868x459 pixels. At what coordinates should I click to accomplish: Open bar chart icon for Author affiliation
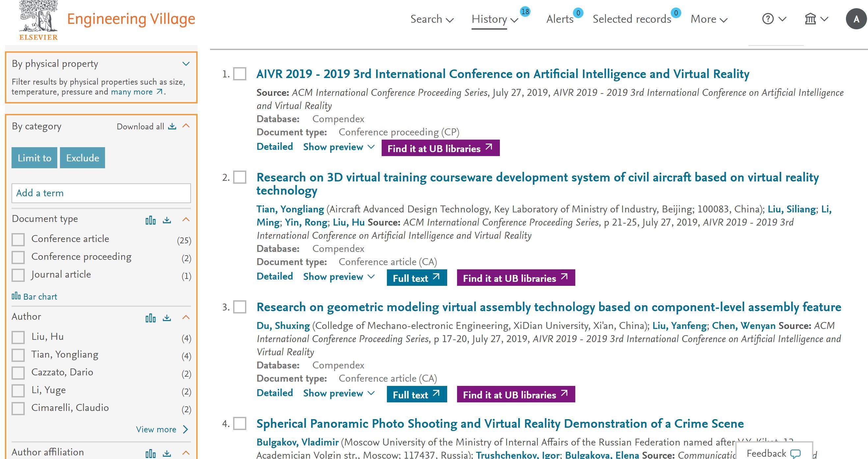click(x=150, y=453)
